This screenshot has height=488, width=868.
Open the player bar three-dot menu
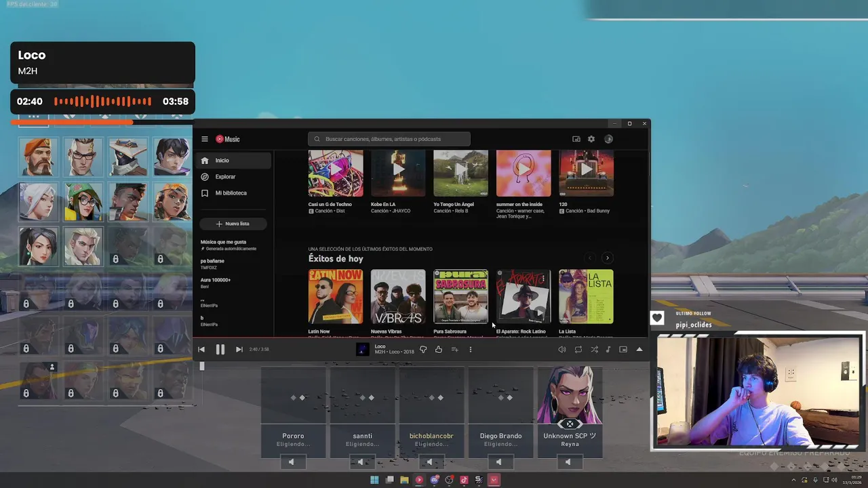click(470, 350)
